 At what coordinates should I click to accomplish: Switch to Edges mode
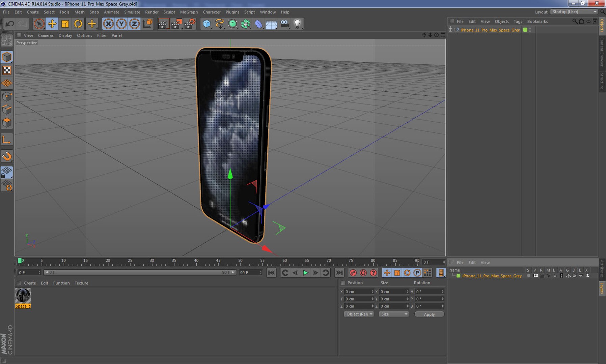tap(7, 110)
